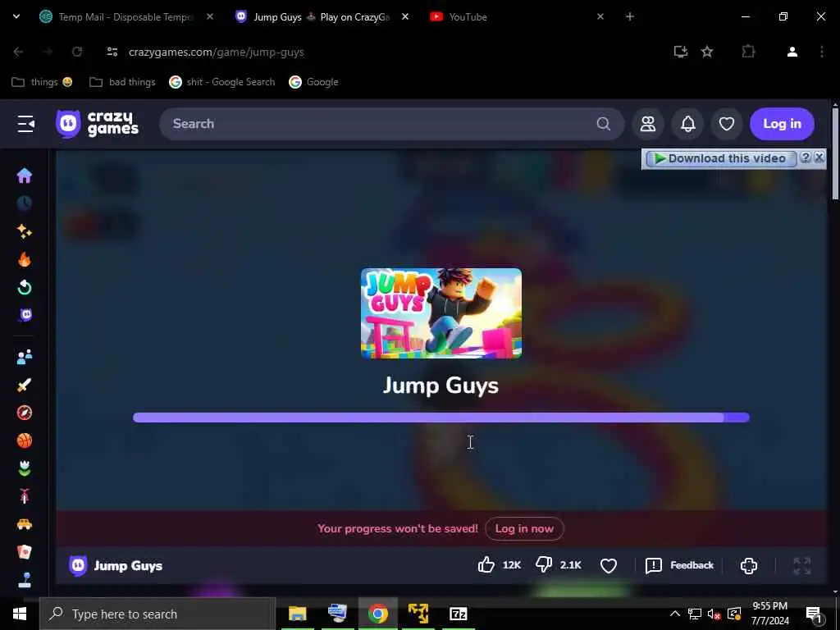This screenshot has width=840, height=630.
Task: Expand the tab search dropdown
Action: click(16, 16)
